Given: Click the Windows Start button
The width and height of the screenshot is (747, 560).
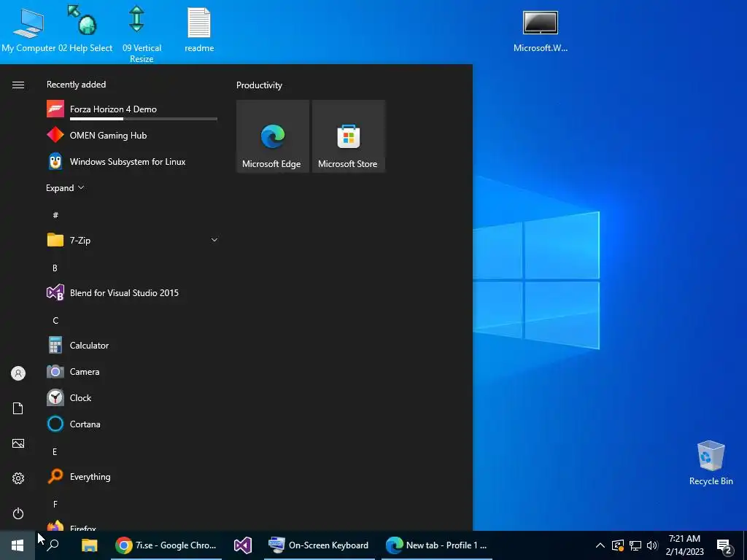Looking at the screenshot, I should coord(18,545).
